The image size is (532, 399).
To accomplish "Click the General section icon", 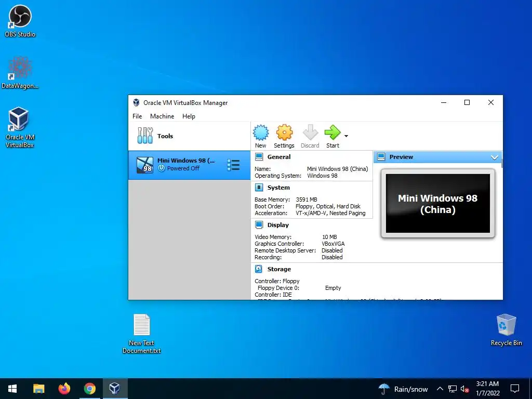I will [x=259, y=157].
